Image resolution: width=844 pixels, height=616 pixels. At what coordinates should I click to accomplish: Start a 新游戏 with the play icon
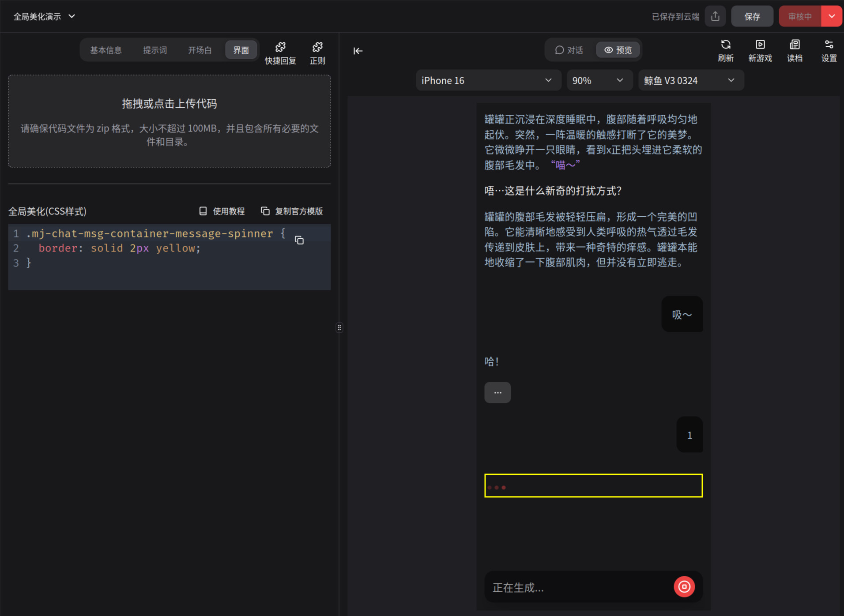point(760,45)
